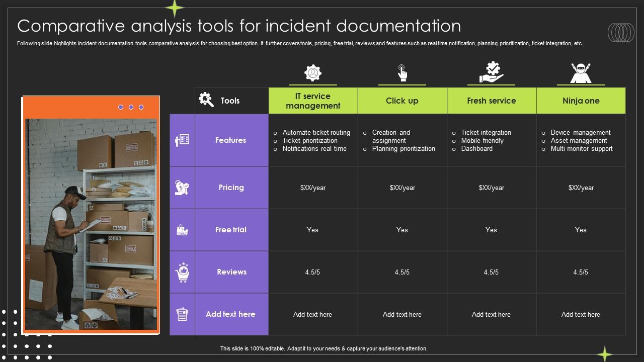Click the ninja icon above Ninja one
This screenshot has height=362, width=644.
[581, 73]
